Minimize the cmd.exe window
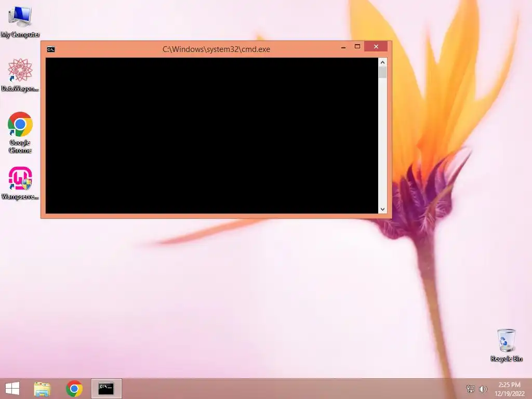The height and width of the screenshot is (399, 532). 343,47
